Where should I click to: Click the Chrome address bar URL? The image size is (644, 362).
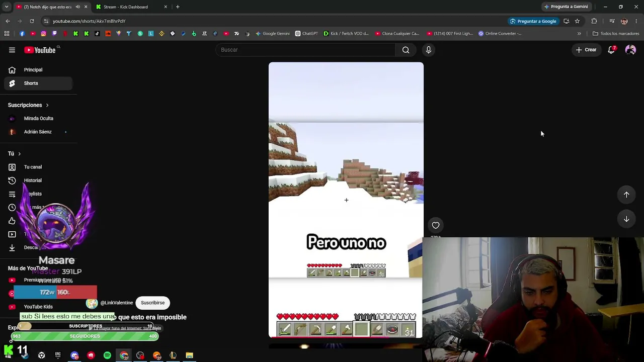[x=89, y=21]
